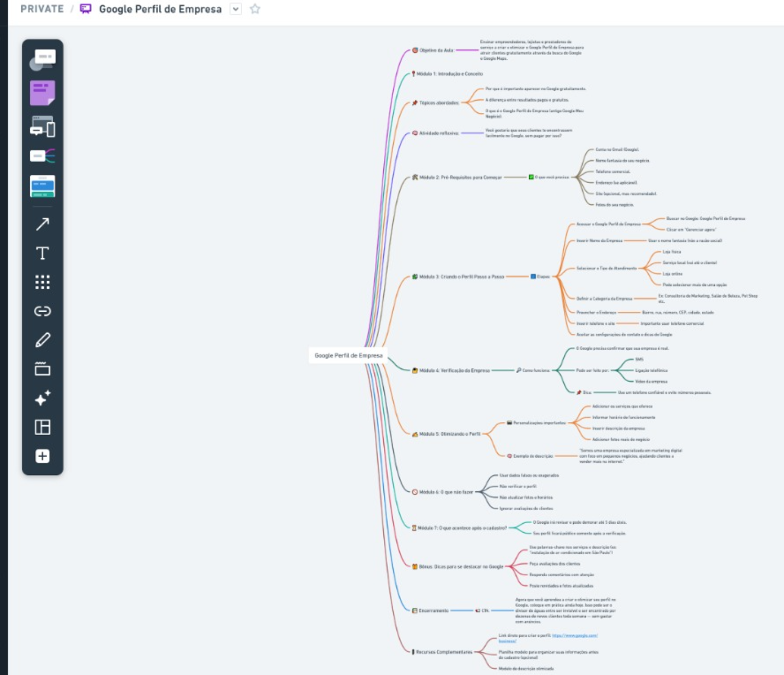The width and height of the screenshot is (784, 675).
Task: Select node Módulo 1: Introdução e Conceito
Action: coord(447,74)
